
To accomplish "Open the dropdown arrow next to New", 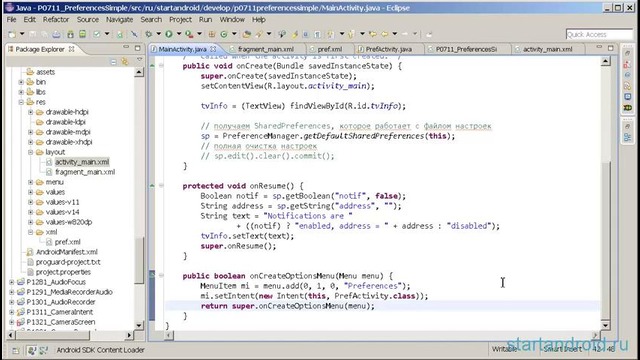I will [x=22, y=34].
